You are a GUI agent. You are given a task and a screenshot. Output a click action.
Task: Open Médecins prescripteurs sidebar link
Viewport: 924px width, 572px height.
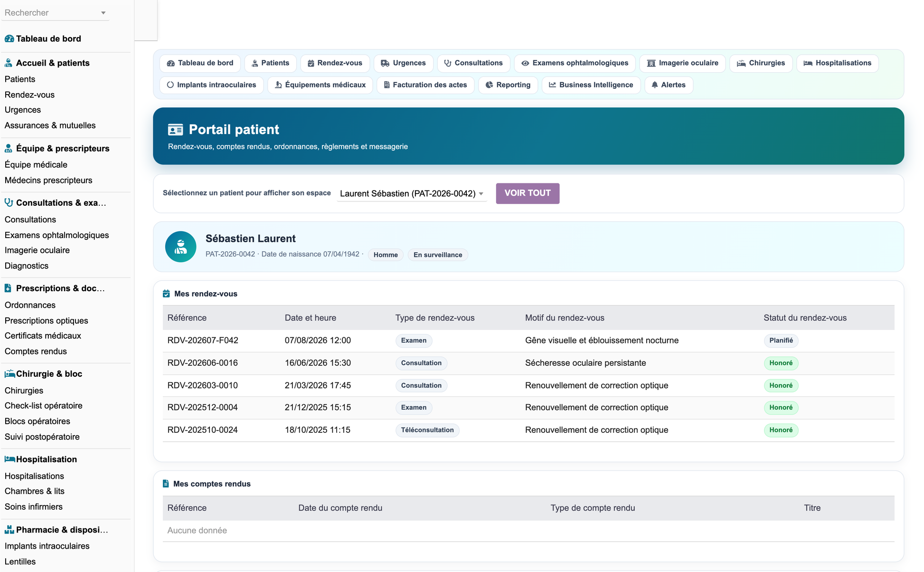(48, 181)
